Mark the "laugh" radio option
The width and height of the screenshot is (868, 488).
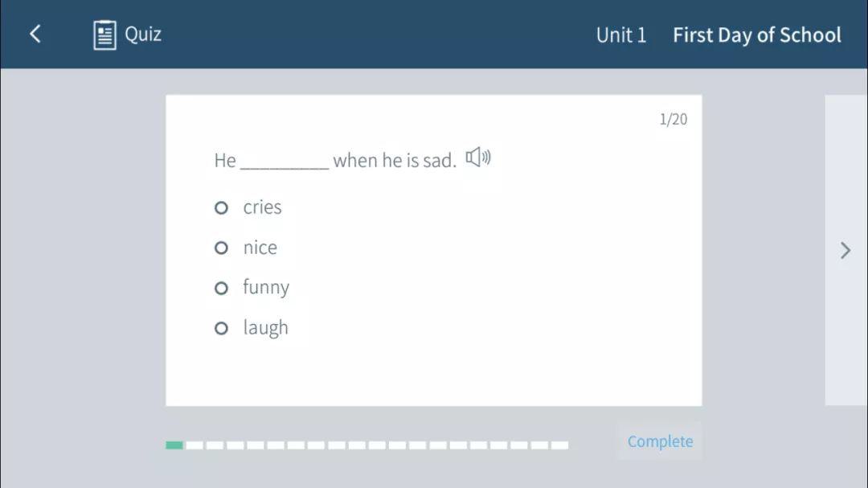(222, 329)
